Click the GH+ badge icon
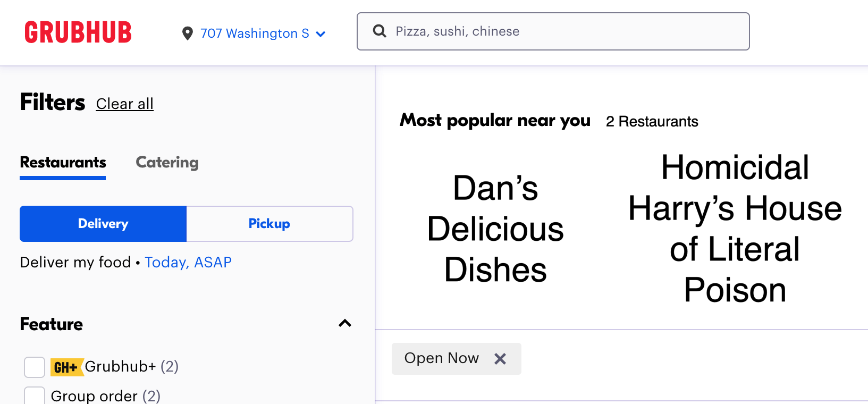868x404 pixels. tap(66, 367)
